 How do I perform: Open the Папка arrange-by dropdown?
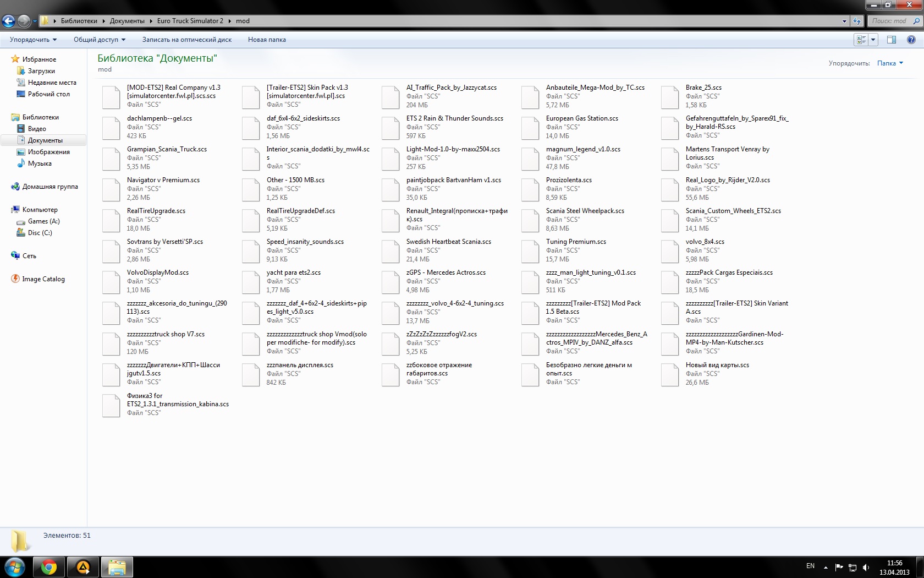click(x=890, y=63)
